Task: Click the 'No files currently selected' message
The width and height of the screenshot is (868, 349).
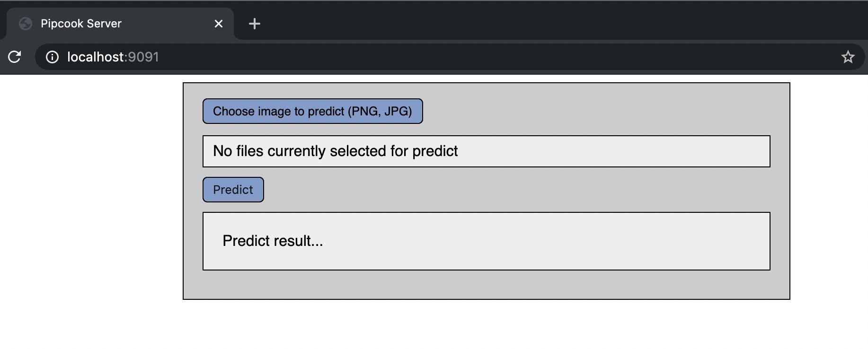Action: 335,151
